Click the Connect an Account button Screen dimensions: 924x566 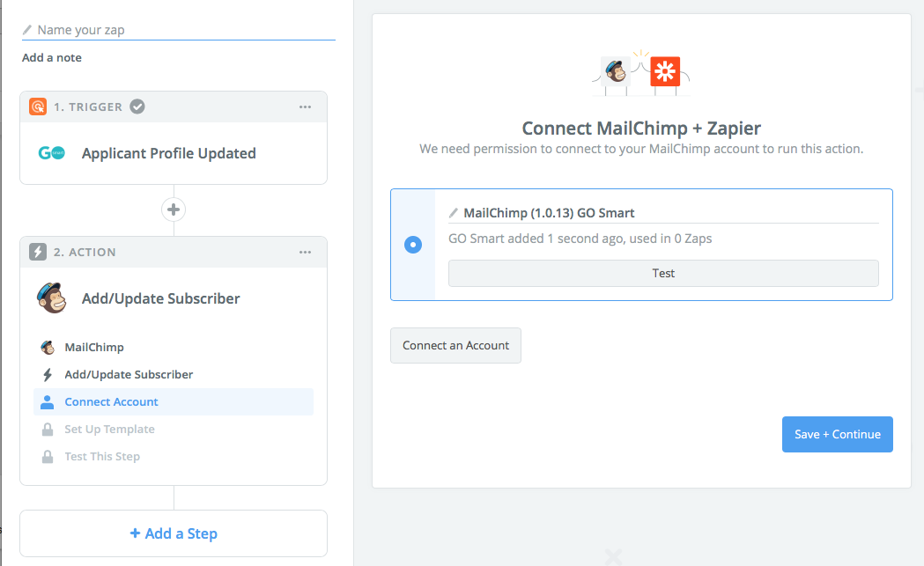tap(455, 346)
